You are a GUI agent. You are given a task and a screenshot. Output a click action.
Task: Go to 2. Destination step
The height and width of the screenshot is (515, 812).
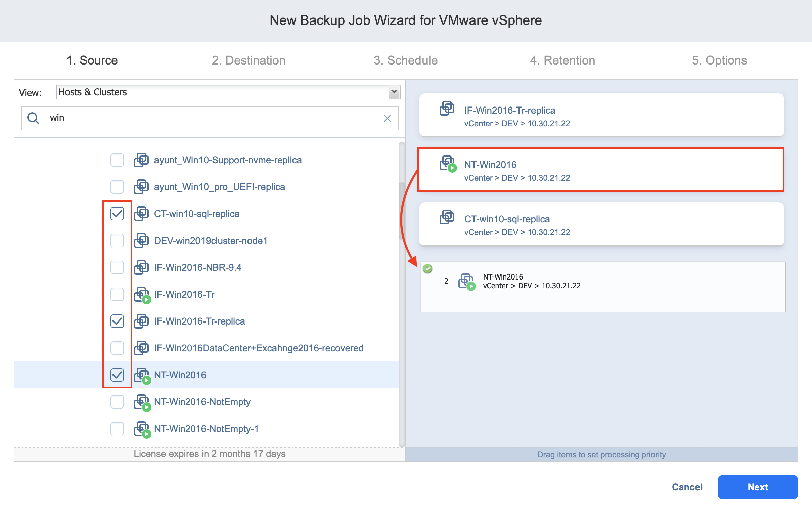249,60
